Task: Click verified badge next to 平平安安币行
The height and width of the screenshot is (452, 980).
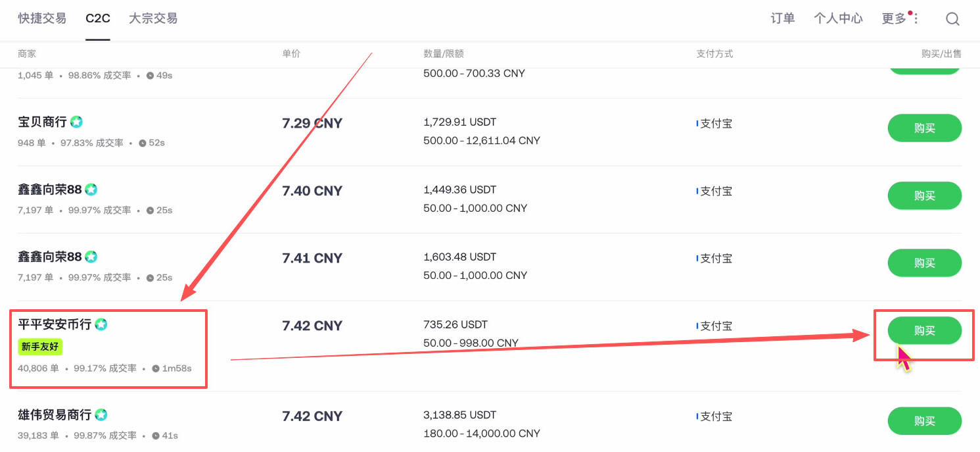Action: click(101, 324)
